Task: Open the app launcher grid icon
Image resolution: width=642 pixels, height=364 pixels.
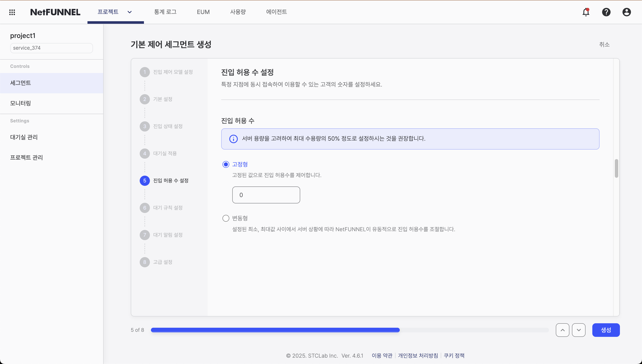Action: tap(12, 12)
